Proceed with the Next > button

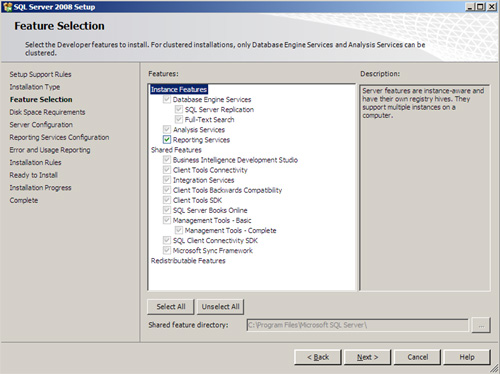point(367,357)
